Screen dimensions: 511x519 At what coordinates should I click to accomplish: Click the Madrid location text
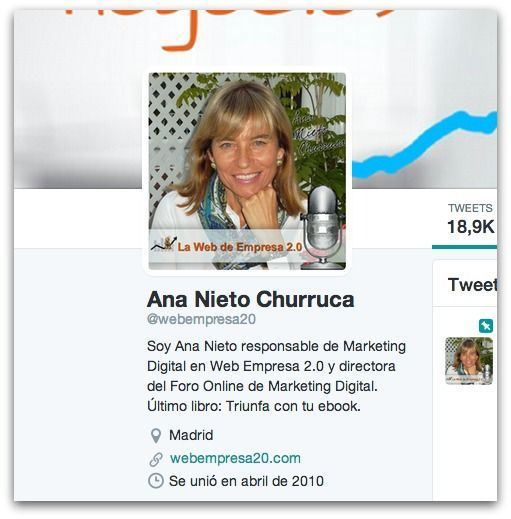click(x=191, y=435)
